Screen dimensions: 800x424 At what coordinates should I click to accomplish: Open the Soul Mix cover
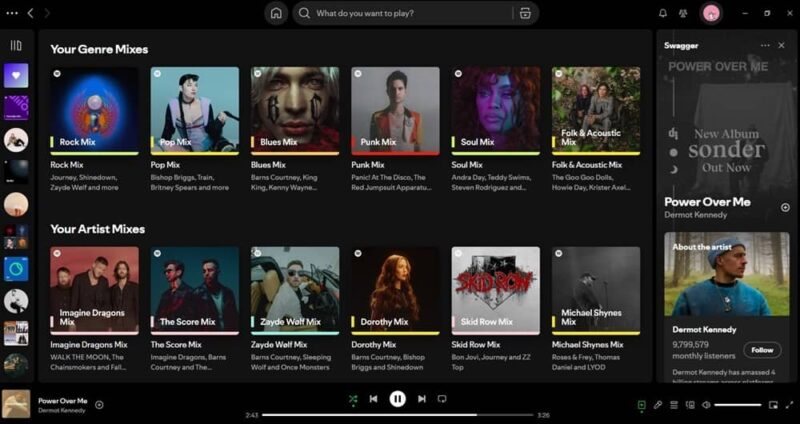point(495,111)
